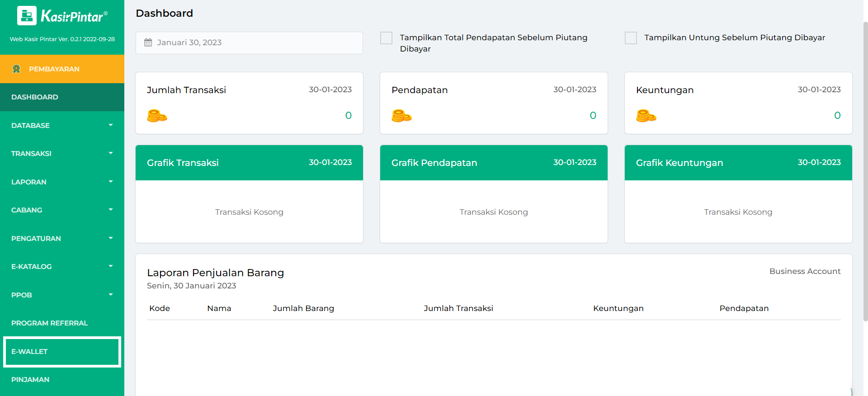Open the DATABASE sidebar menu
The width and height of the screenshot is (868, 396).
tap(62, 125)
